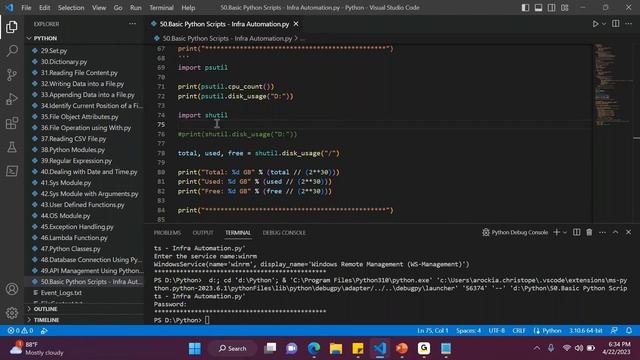
Task: Kill terminal with trash icon
Action: coord(589,232)
